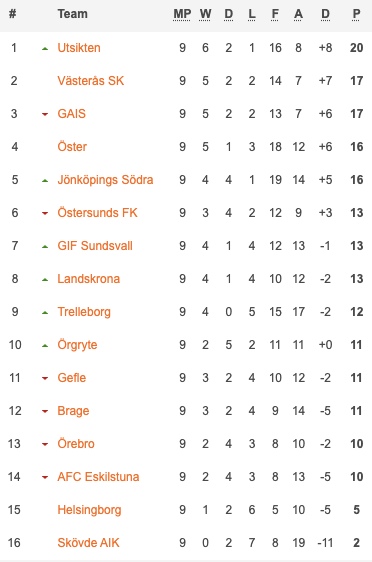Screen dimensions: 372x562
Task: Click the red arrow beside Brage
Action: 45,411
